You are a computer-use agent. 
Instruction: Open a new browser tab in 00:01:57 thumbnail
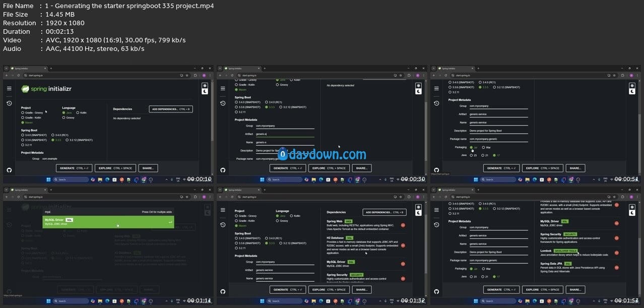(478, 190)
